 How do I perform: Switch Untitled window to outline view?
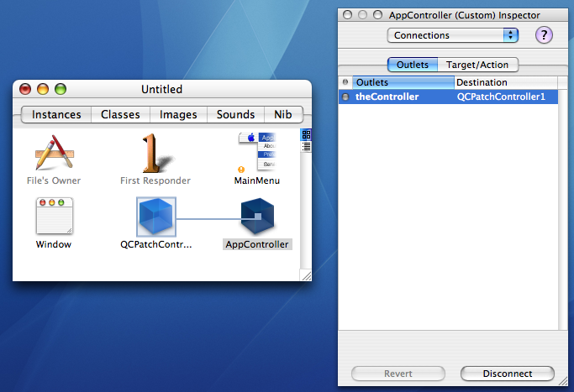[x=306, y=147]
